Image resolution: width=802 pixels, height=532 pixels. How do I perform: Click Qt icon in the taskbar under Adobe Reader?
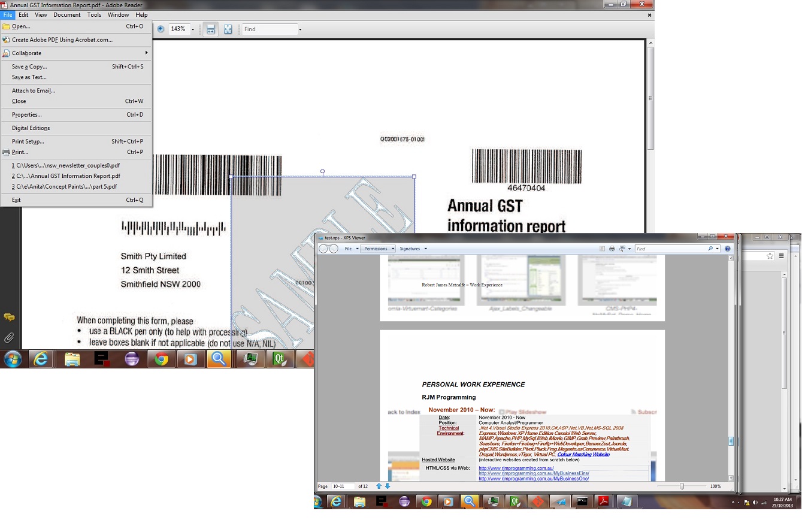click(279, 359)
